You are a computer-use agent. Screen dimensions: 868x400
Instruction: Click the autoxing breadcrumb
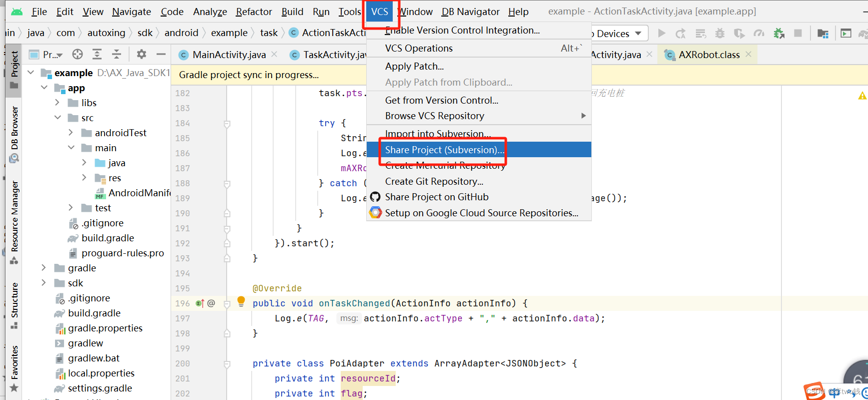point(106,33)
